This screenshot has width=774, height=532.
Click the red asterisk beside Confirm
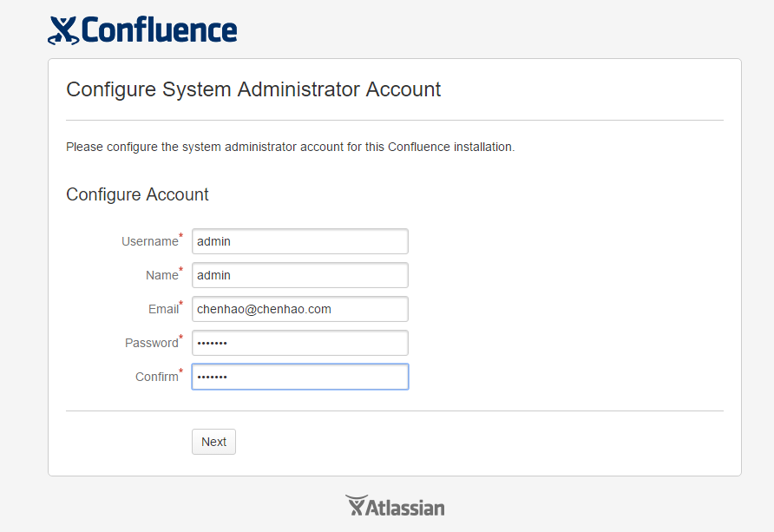click(x=180, y=370)
